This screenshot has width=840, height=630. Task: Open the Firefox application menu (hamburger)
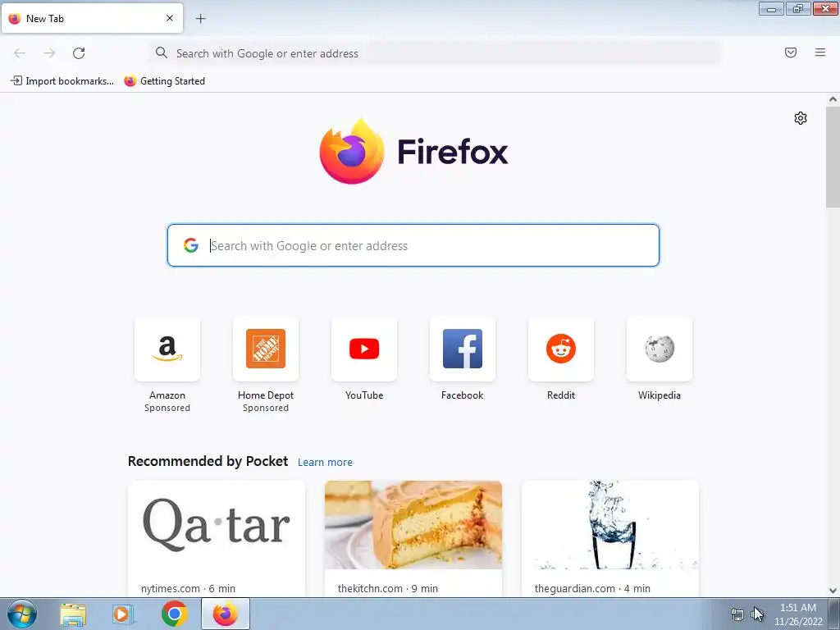[x=820, y=52]
